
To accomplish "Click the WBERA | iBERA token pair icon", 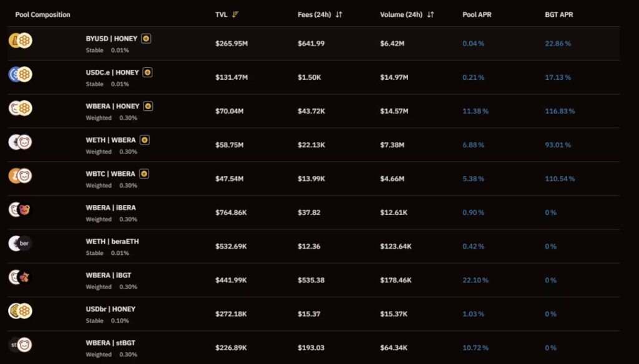I will [20, 209].
